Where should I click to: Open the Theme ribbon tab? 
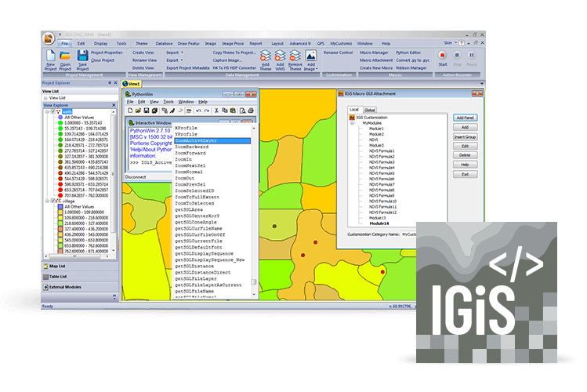142,43
